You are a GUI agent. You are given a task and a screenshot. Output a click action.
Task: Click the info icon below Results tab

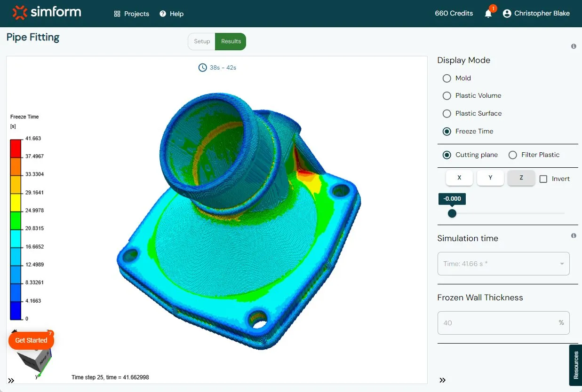(x=574, y=46)
